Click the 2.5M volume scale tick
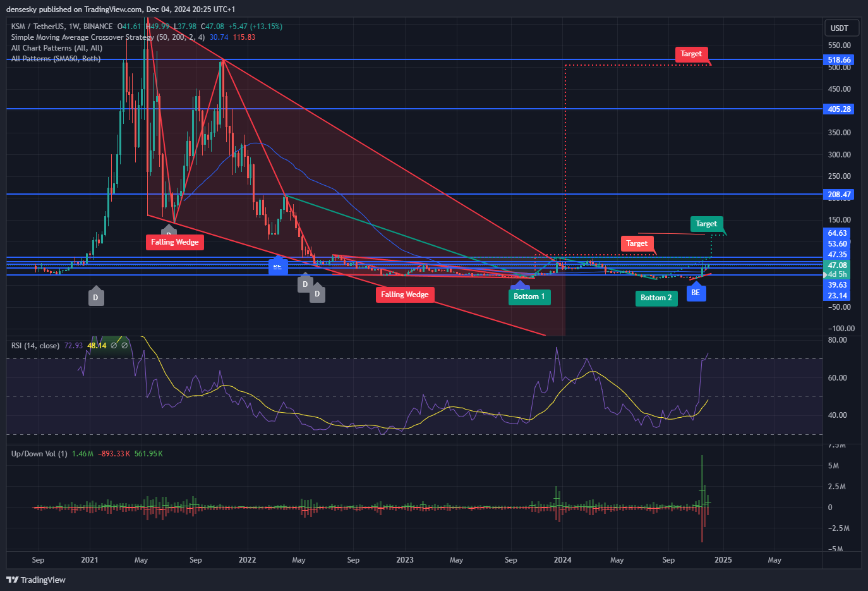 pyautogui.click(x=836, y=487)
